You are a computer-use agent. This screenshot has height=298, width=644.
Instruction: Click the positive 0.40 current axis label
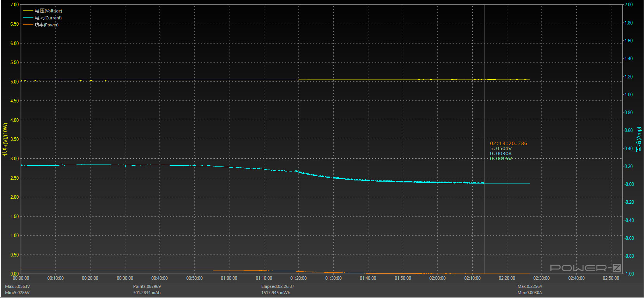click(628, 149)
